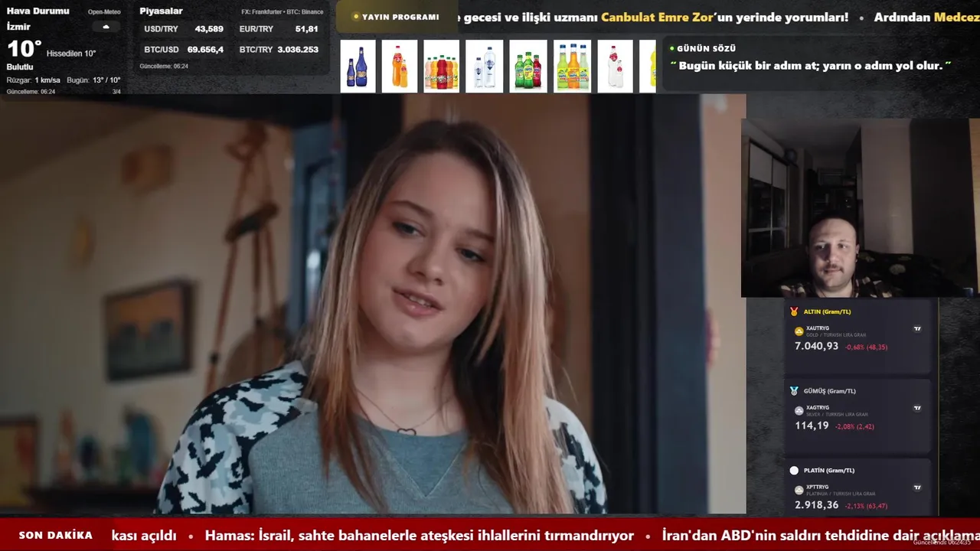Click the XAGTRYG silver coin icon
Screen dimensions: 980x551
(x=799, y=411)
